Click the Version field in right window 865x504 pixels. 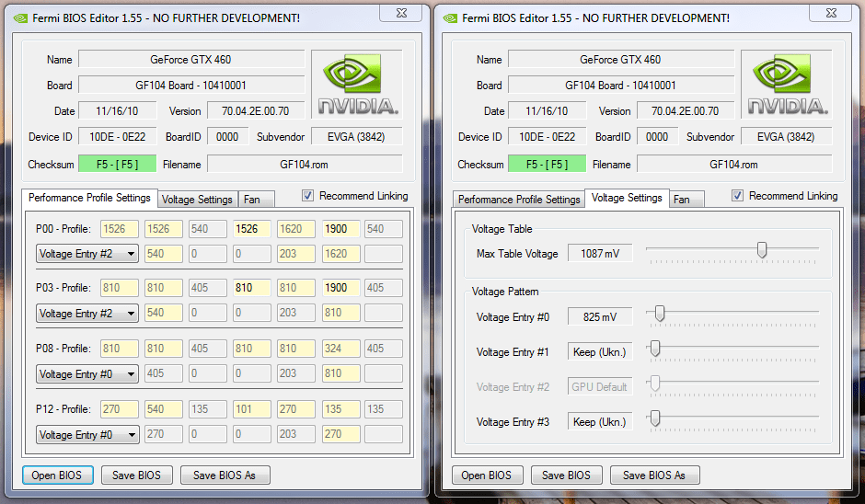pyautogui.click(x=686, y=111)
